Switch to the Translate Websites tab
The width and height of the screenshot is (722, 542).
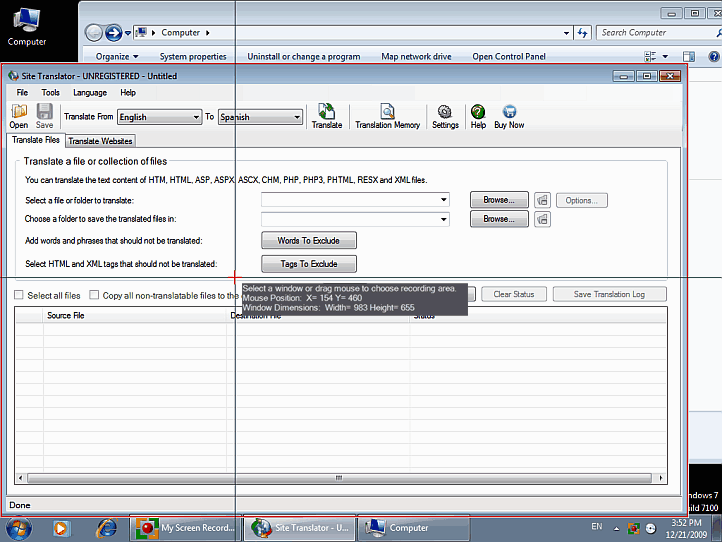100,141
